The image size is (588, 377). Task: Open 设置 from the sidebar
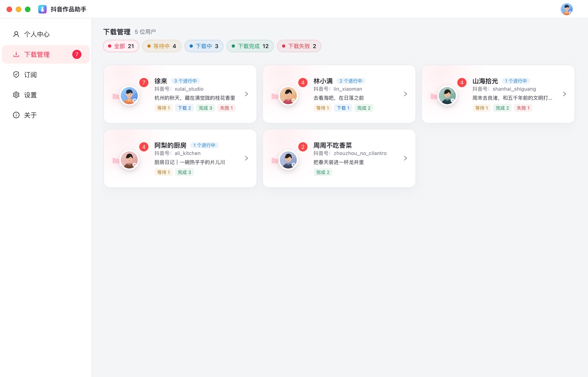pos(46,95)
